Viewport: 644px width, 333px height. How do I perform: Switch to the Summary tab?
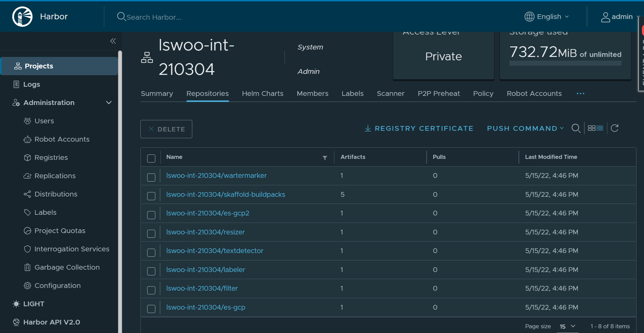[157, 93]
